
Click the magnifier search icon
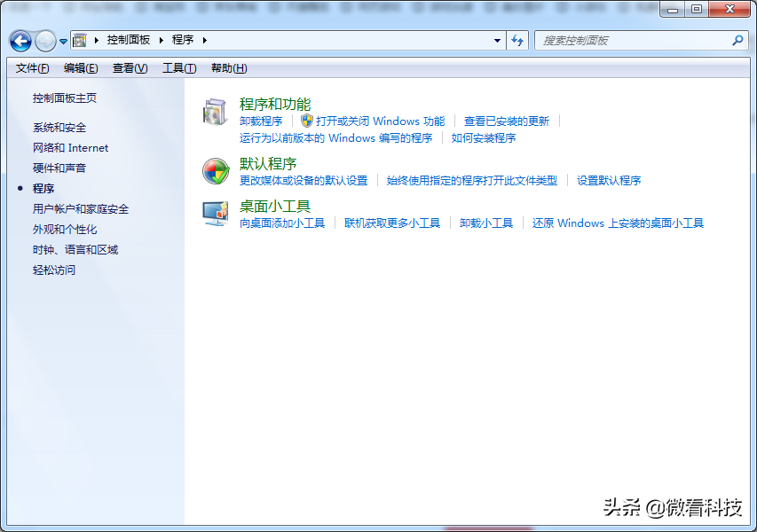tap(737, 41)
